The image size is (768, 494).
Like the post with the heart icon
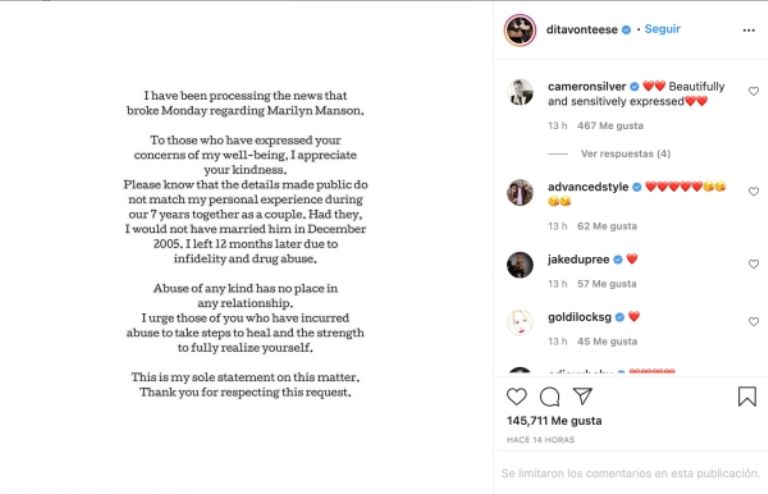click(516, 396)
